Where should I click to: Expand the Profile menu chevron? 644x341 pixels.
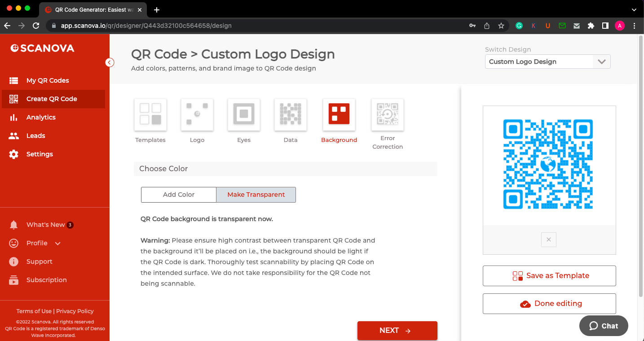click(x=57, y=243)
